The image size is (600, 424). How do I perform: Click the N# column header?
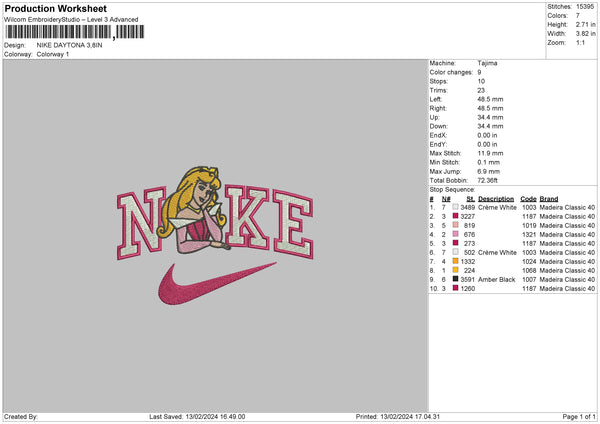tap(446, 199)
